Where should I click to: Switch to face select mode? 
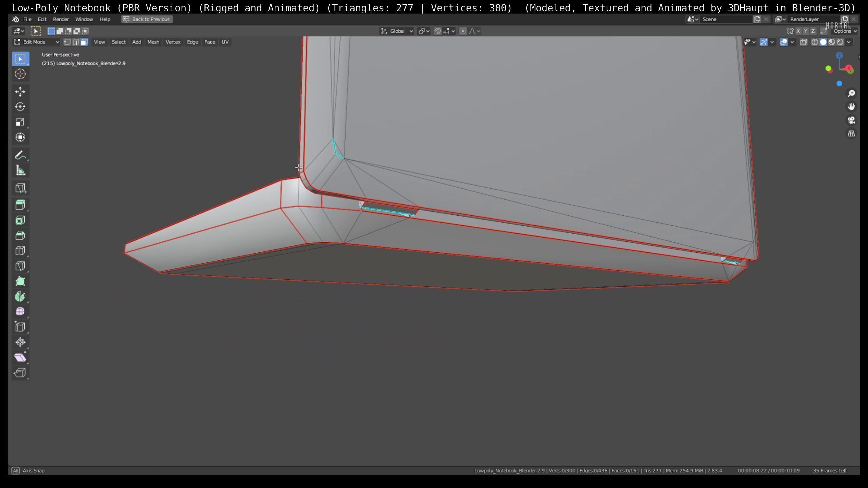pos(84,42)
